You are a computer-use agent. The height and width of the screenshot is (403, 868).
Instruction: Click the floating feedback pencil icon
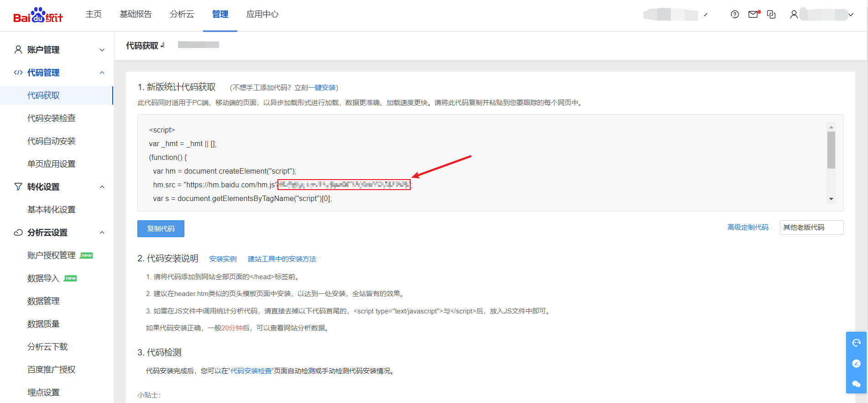pyautogui.click(x=856, y=364)
